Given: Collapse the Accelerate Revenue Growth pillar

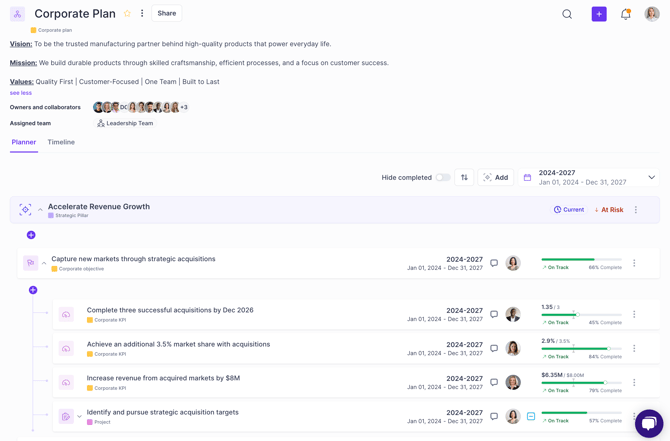Looking at the screenshot, I should 40,210.
